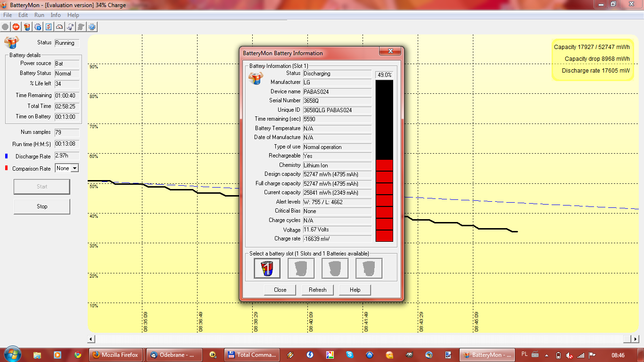Click the Total Time value 02:58:25
Viewport: 644px width, 362px height.
[67, 107]
